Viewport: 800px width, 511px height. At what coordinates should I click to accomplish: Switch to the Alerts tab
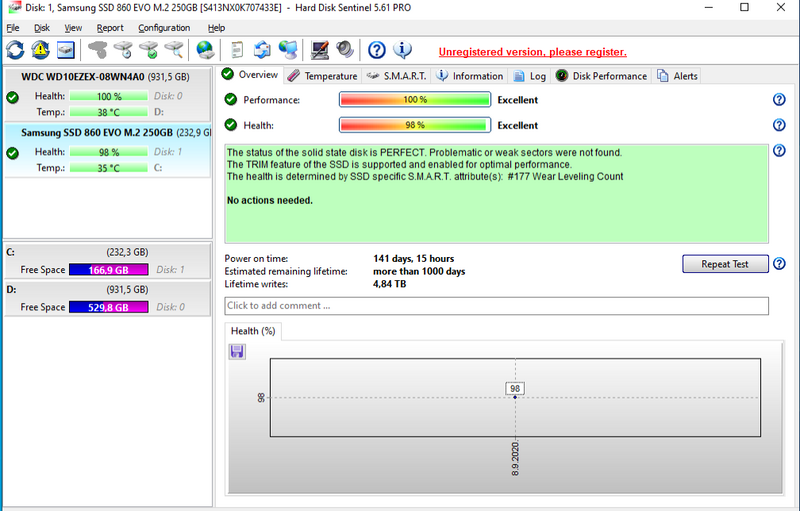(678, 76)
